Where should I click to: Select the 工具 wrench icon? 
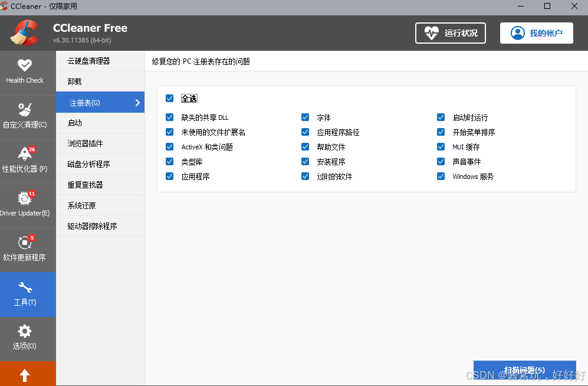pyautogui.click(x=25, y=287)
